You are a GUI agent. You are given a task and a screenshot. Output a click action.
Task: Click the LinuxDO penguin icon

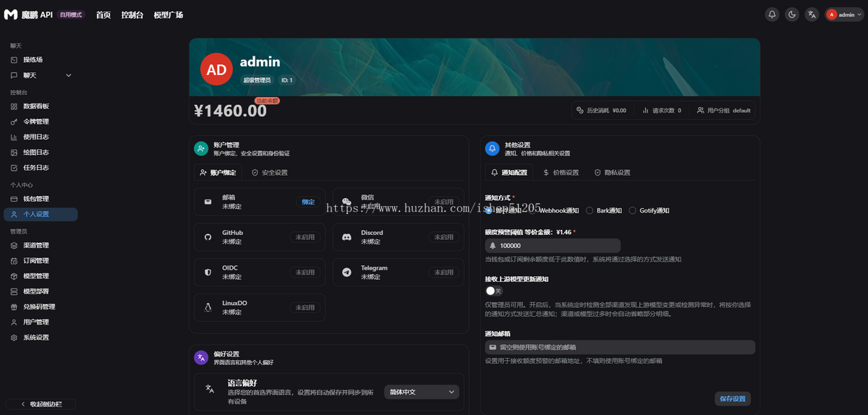pyautogui.click(x=208, y=308)
